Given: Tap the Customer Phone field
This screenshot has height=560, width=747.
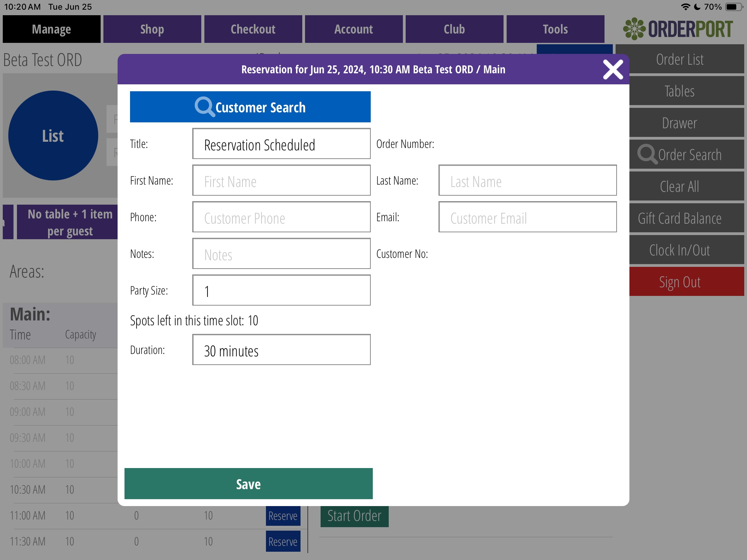Looking at the screenshot, I should tap(281, 217).
